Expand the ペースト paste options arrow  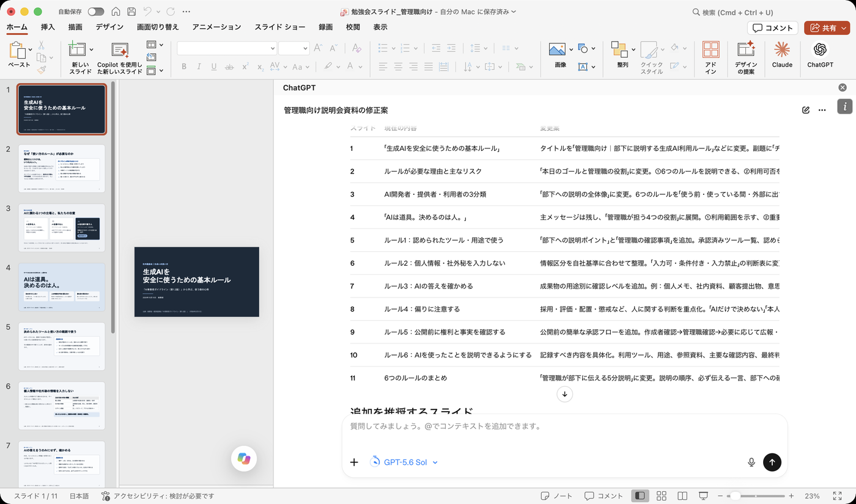[29, 49]
